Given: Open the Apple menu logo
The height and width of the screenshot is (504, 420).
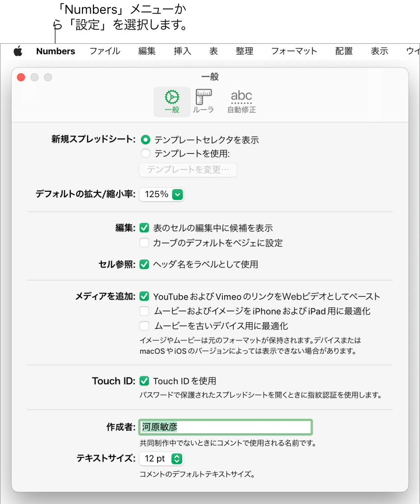Looking at the screenshot, I should click(18, 51).
